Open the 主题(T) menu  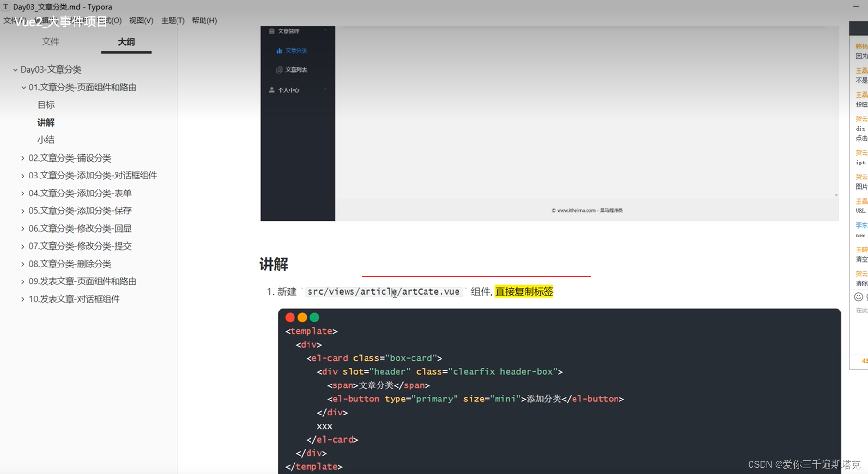173,20
